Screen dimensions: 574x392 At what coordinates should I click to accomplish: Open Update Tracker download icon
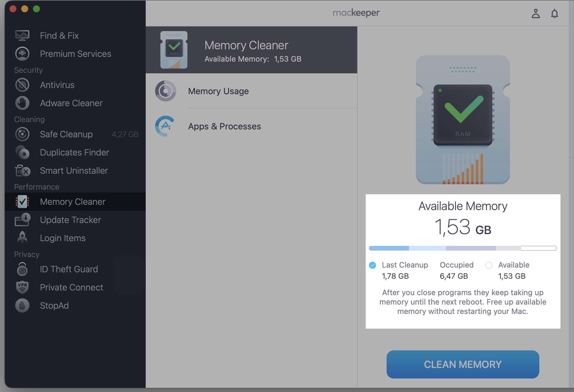(x=22, y=220)
